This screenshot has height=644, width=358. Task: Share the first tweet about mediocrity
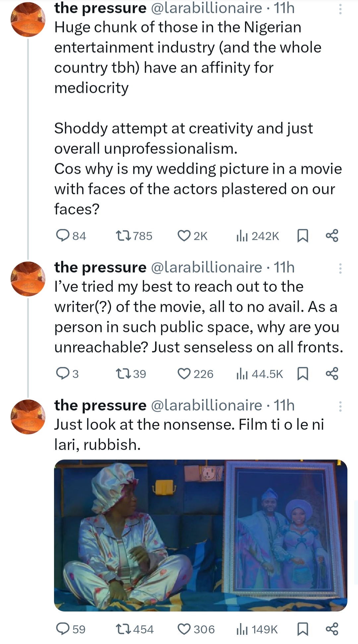332,235
